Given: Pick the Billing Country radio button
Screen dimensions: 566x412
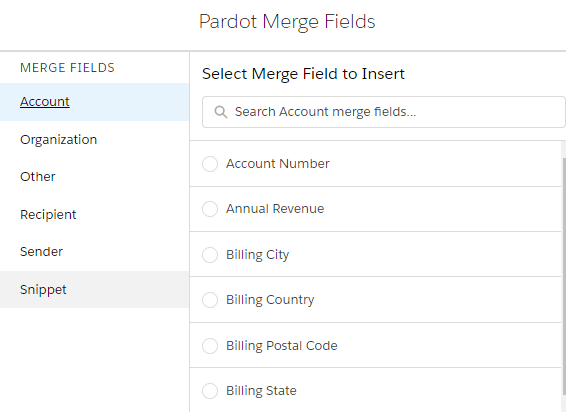Looking at the screenshot, I should (210, 300).
